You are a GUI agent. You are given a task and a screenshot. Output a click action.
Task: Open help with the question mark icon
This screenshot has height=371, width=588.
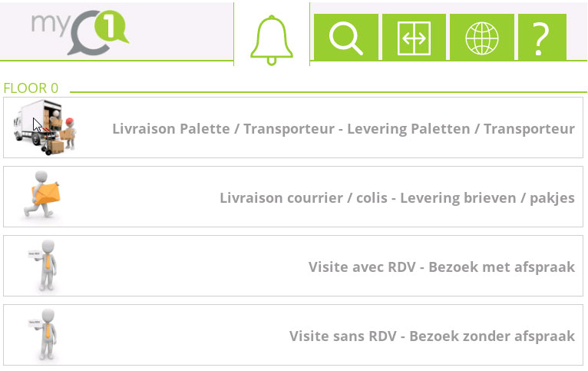click(542, 37)
